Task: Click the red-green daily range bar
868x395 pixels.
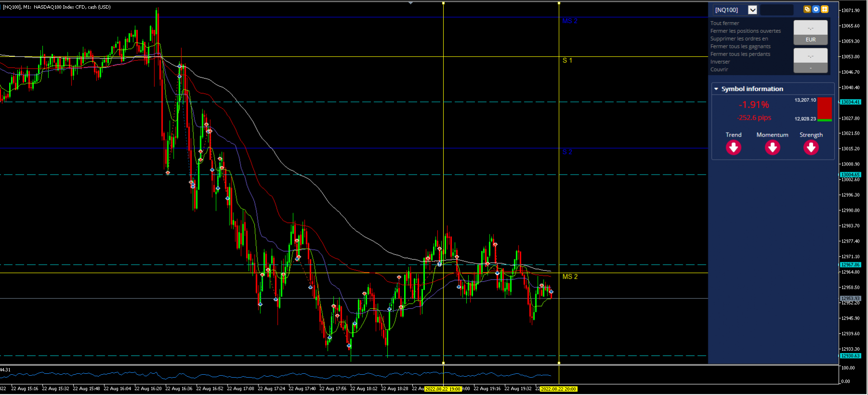Action: point(825,109)
